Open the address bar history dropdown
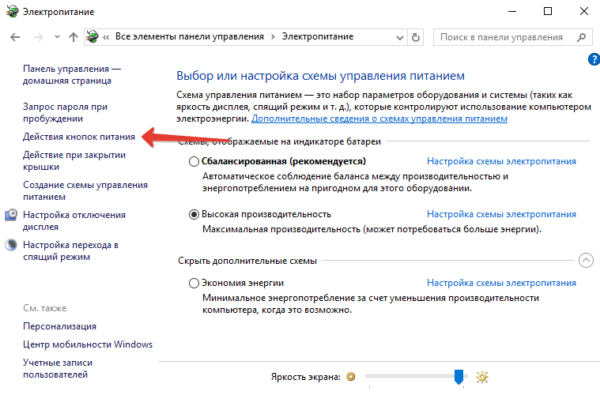600x395 pixels. 400,38
